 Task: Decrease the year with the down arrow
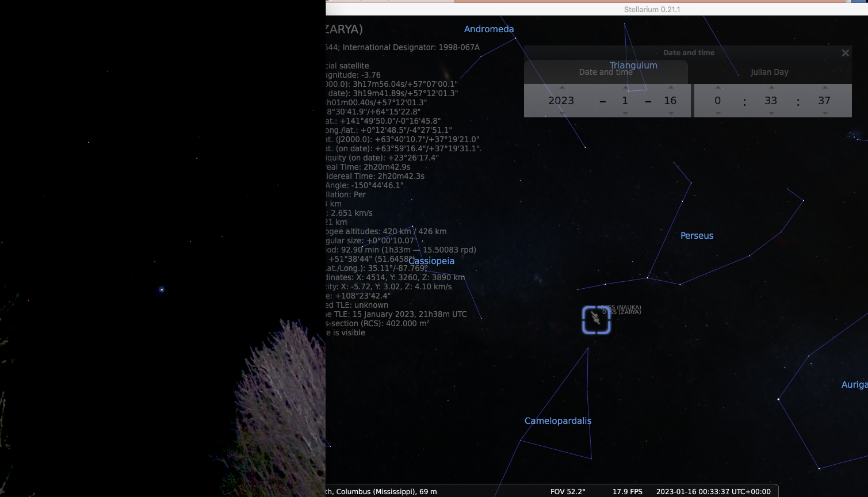(x=562, y=113)
